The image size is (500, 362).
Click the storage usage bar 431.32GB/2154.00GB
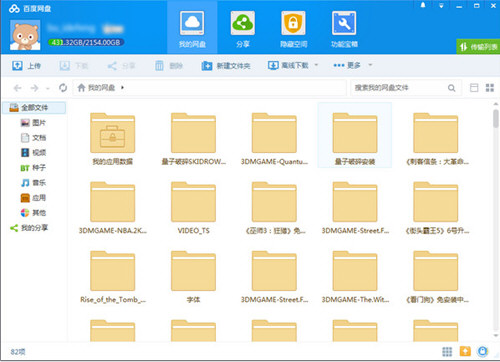[x=86, y=42]
